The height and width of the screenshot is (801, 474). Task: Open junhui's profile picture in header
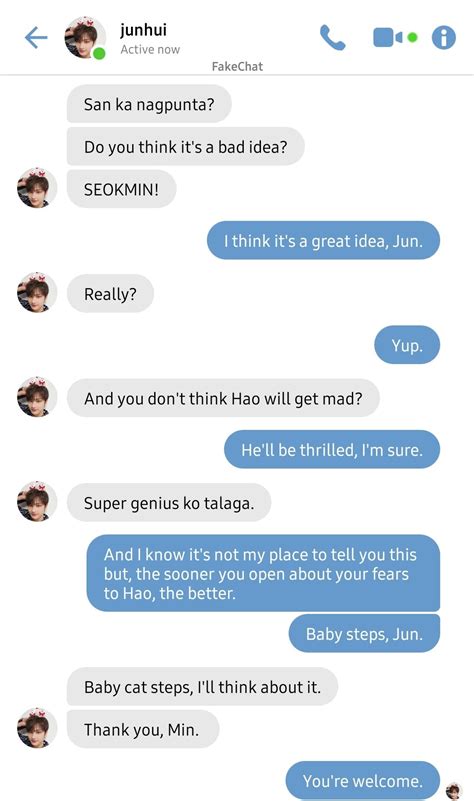(x=85, y=38)
